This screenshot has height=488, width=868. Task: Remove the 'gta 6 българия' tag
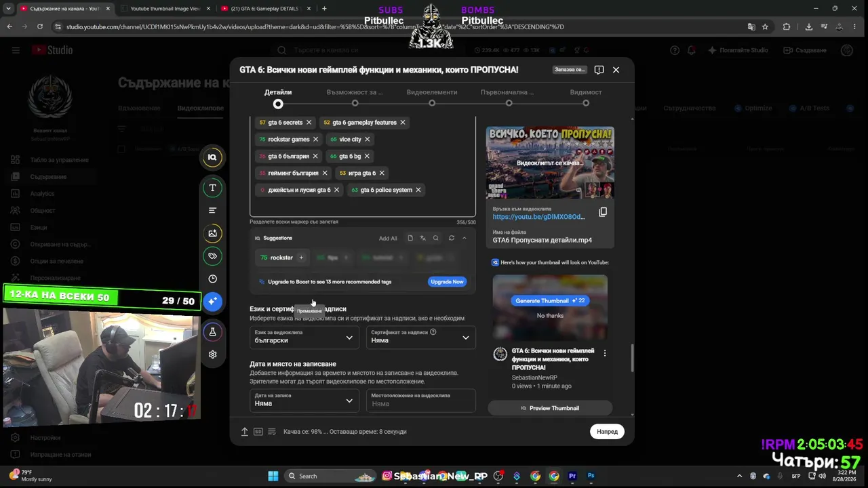[315, 157]
